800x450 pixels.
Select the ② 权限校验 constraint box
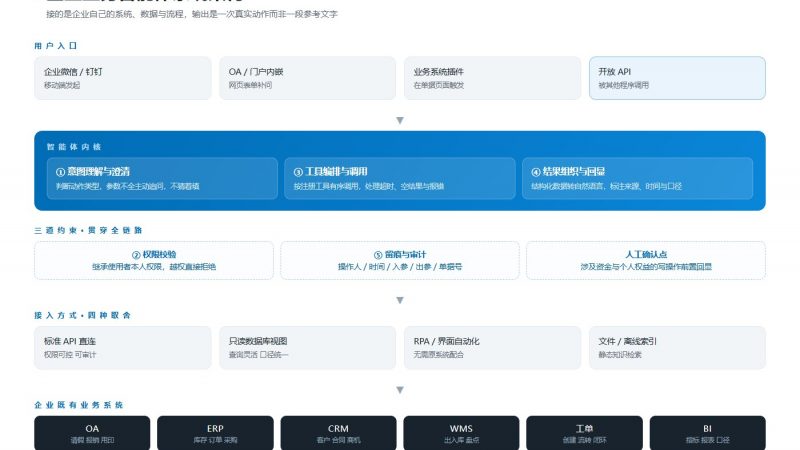(154, 260)
